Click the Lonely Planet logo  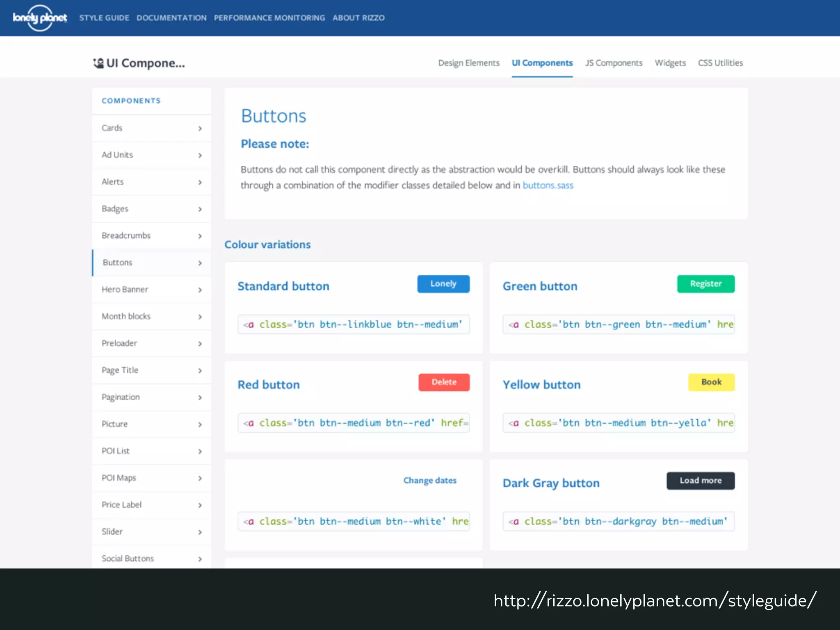(x=40, y=18)
